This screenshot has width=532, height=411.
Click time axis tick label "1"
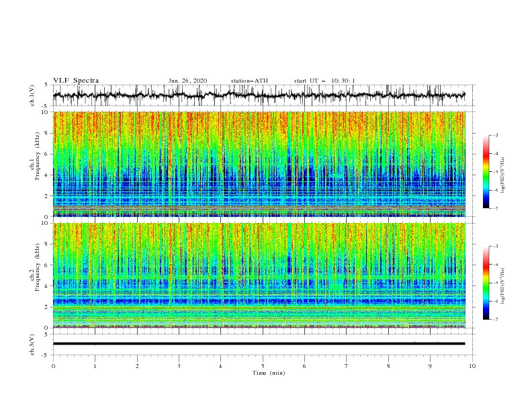click(95, 366)
